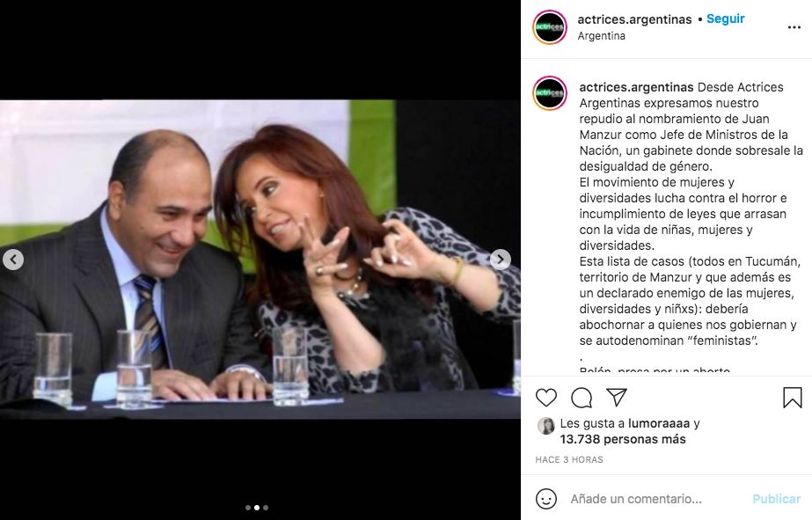The width and height of the screenshot is (812, 520).
Task: Open the emoji picker smiley icon
Action: (x=545, y=499)
